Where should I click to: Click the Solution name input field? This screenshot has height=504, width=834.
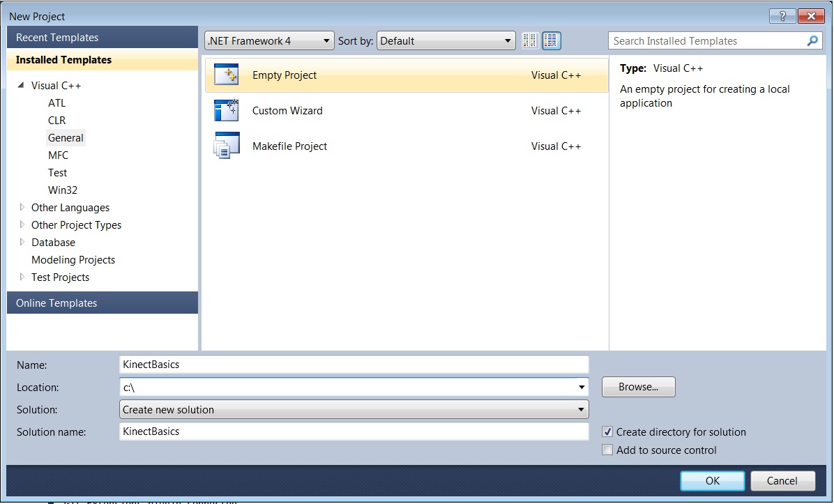pos(354,432)
